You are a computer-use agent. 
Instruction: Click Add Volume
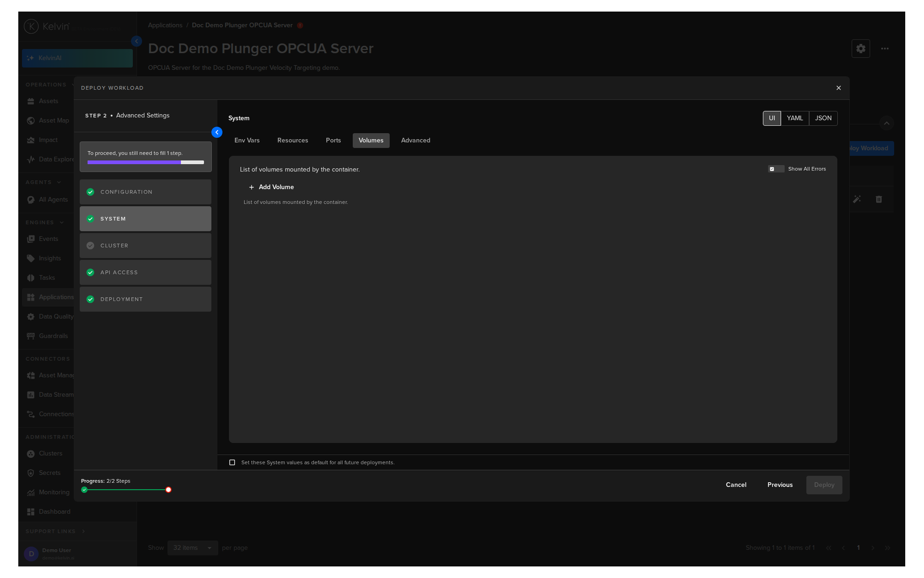coord(271,187)
